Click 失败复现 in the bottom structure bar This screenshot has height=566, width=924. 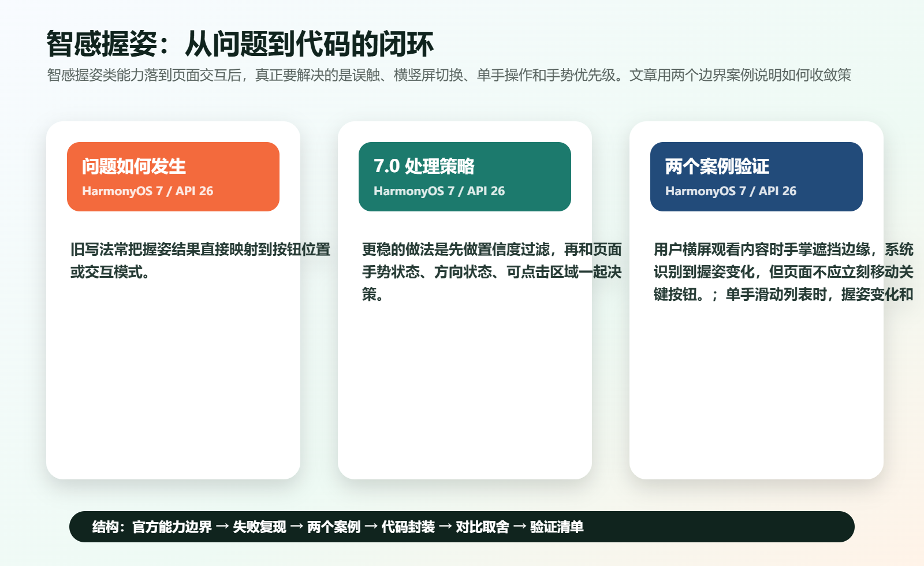point(259,527)
